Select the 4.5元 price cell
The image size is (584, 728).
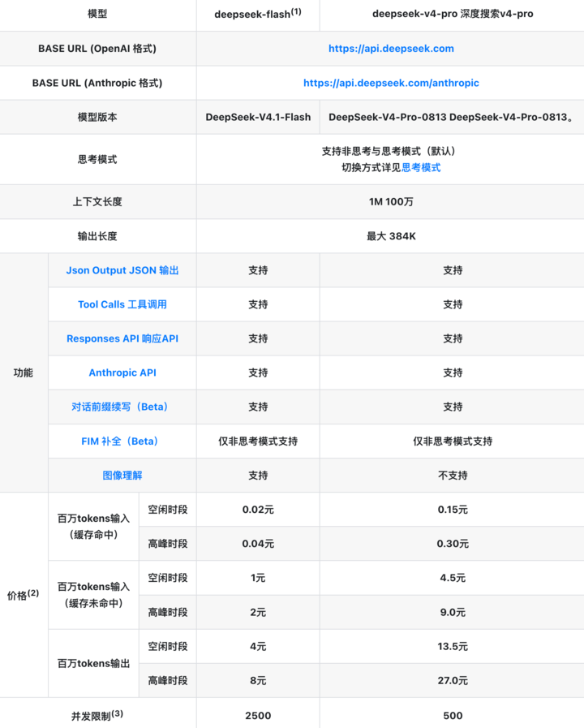[x=453, y=578]
